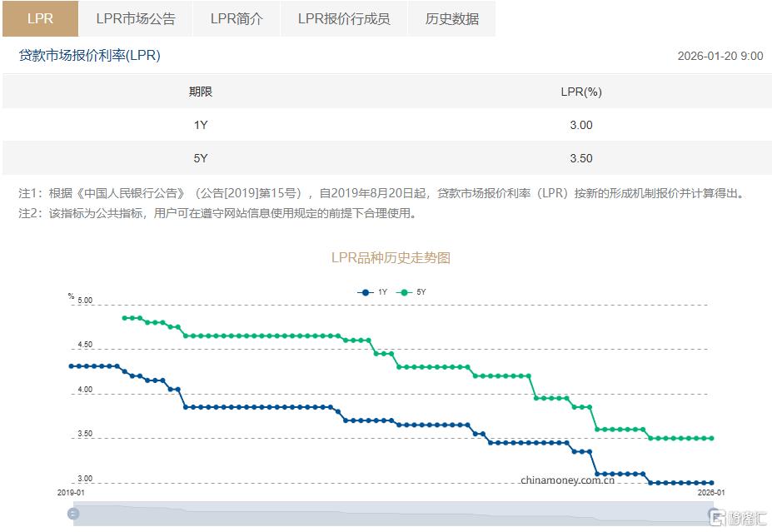View the LPR报价行成员 tab
This screenshot has height=532, width=772.
pos(345,18)
